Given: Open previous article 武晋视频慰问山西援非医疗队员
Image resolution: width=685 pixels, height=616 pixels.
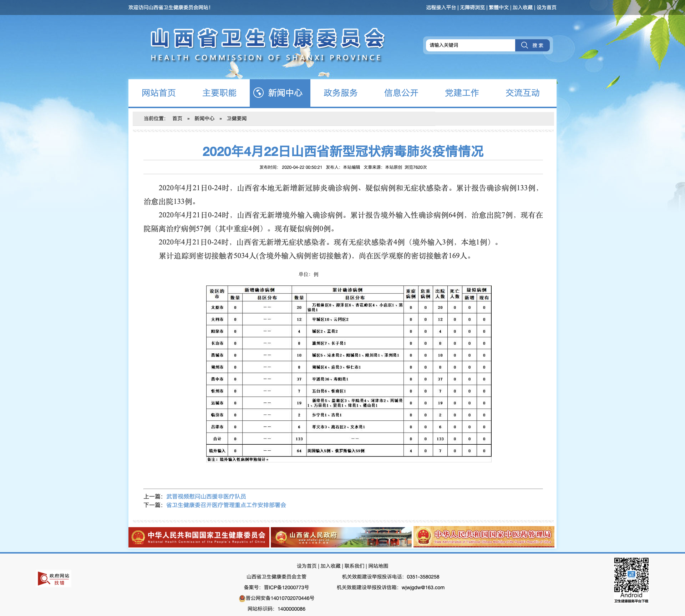Looking at the screenshot, I should tap(206, 496).
